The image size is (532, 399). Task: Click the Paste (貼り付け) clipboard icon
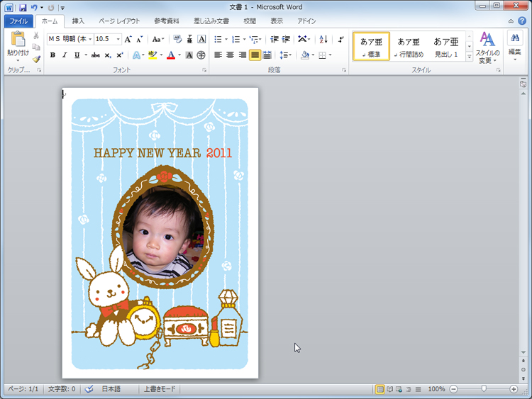click(18, 39)
